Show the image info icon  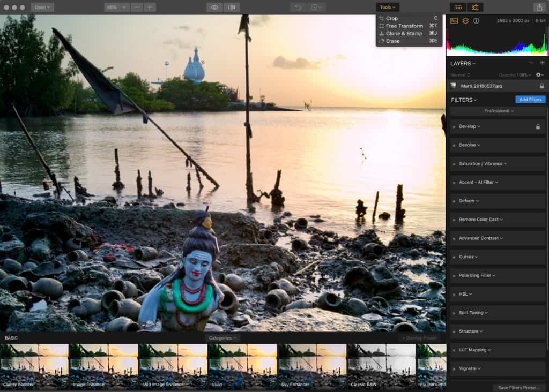(476, 21)
